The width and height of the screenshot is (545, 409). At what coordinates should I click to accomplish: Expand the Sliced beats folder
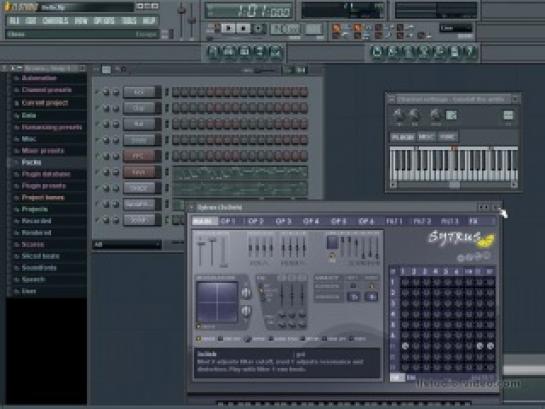[x=40, y=256]
